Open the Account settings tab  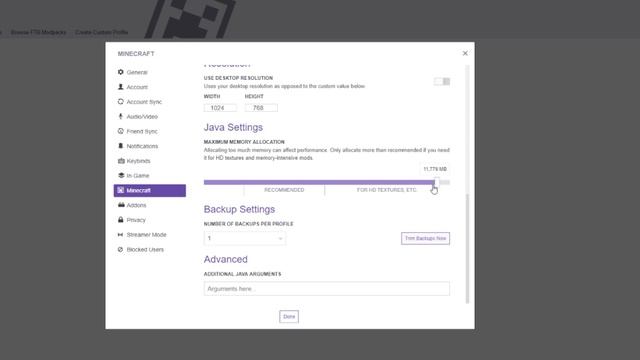(x=149, y=87)
